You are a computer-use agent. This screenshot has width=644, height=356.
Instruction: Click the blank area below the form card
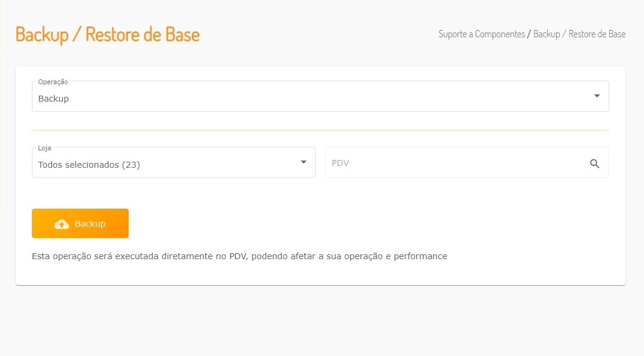(320, 319)
